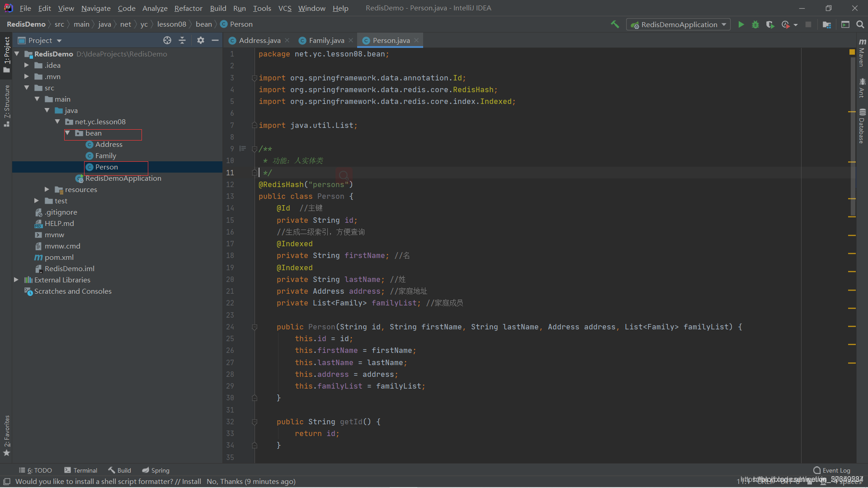Open the Terminal tool window button
868x488 pixels.
coord(80,470)
